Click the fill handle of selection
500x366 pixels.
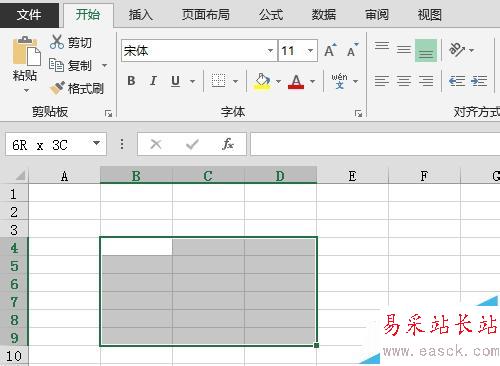[x=316, y=345]
